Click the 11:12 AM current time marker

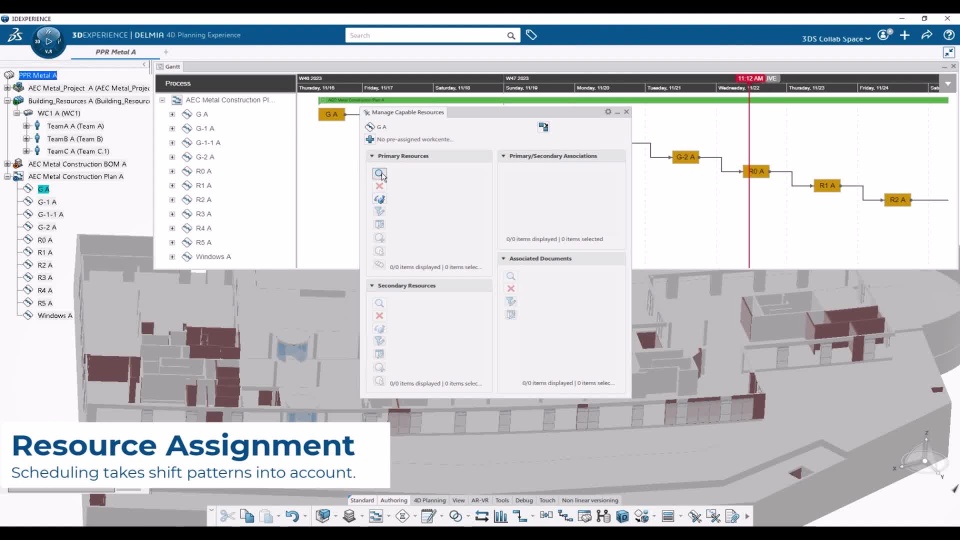tap(750, 78)
